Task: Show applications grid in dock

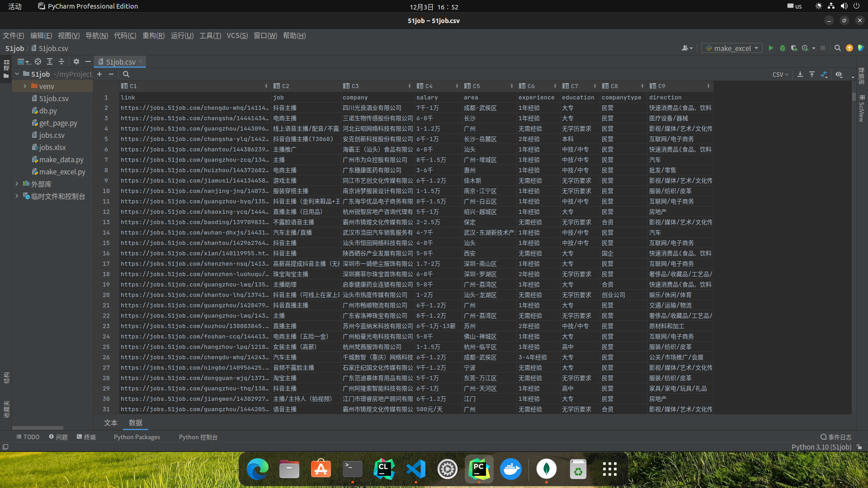Action: [x=609, y=469]
